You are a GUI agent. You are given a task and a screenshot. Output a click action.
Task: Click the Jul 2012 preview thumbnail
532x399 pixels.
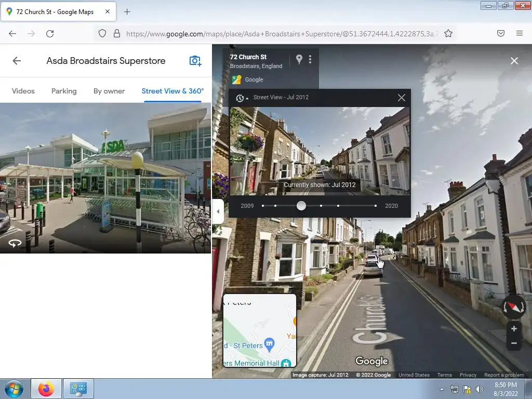click(320, 151)
